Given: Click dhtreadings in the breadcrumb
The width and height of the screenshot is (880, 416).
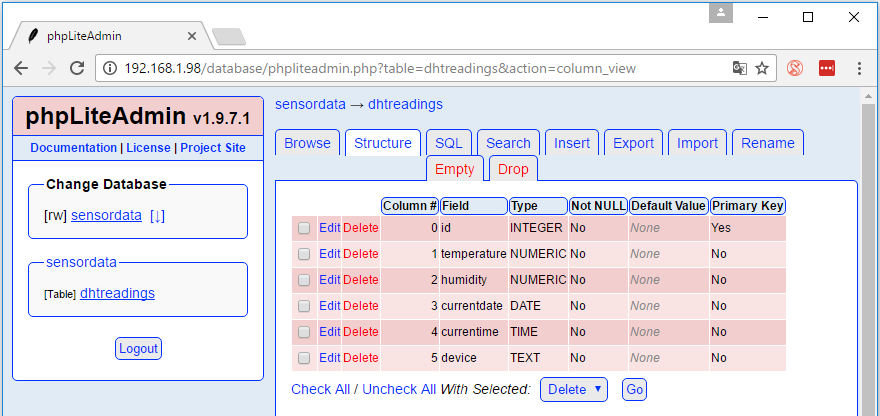Looking at the screenshot, I should pyautogui.click(x=405, y=104).
